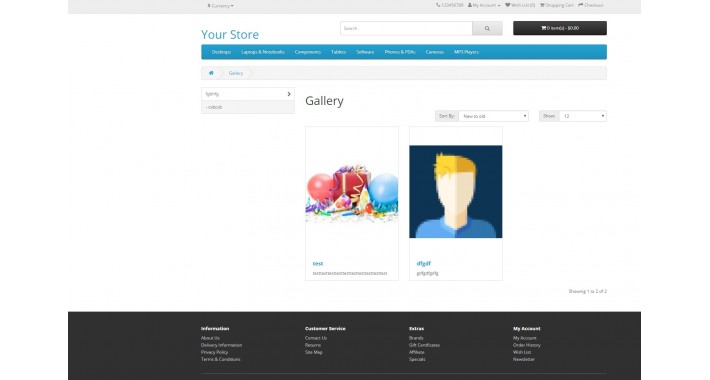Open the Phones & PDAs menu

(x=400, y=52)
